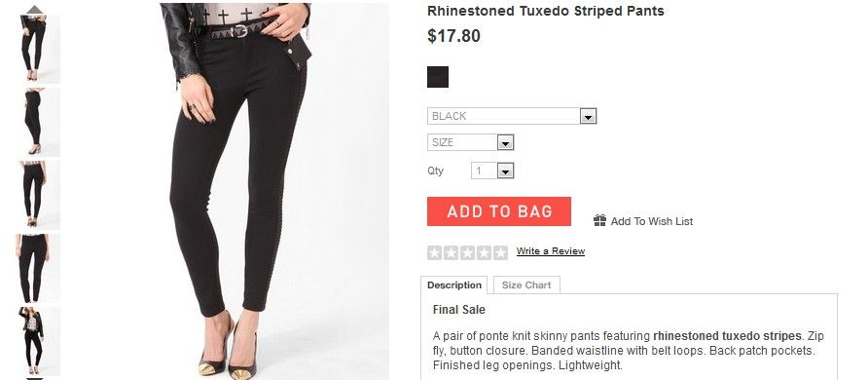The image size is (868, 380).
Task: Select the first pants thumbnail
Action: click(38, 49)
